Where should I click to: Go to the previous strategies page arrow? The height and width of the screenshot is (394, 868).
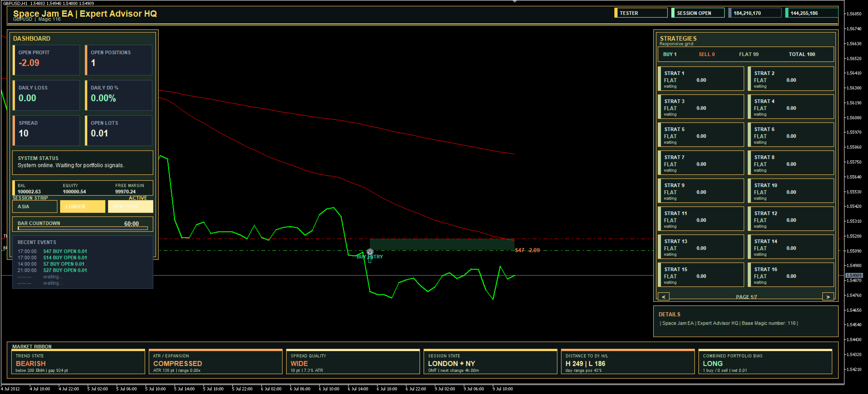pyautogui.click(x=664, y=297)
